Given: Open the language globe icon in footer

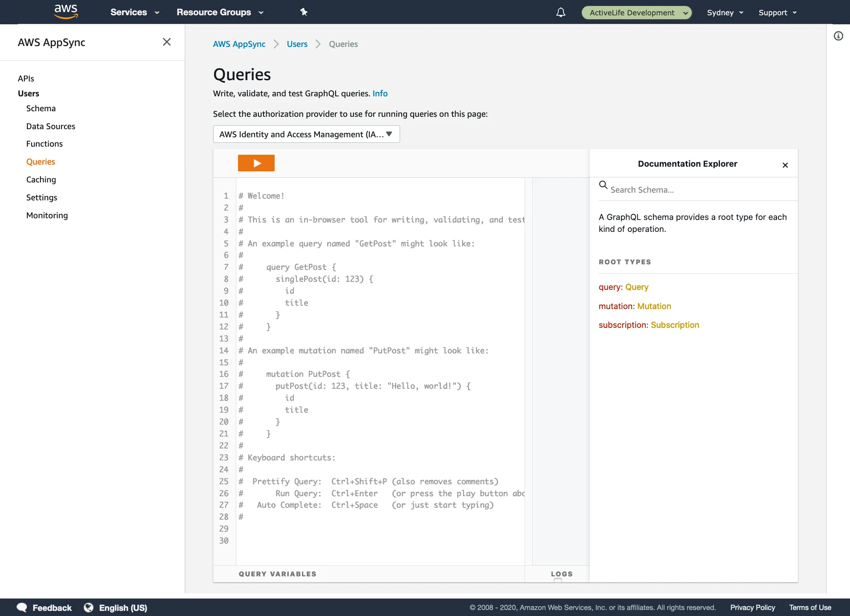Looking at the screenshot, I should coord(89,607).
